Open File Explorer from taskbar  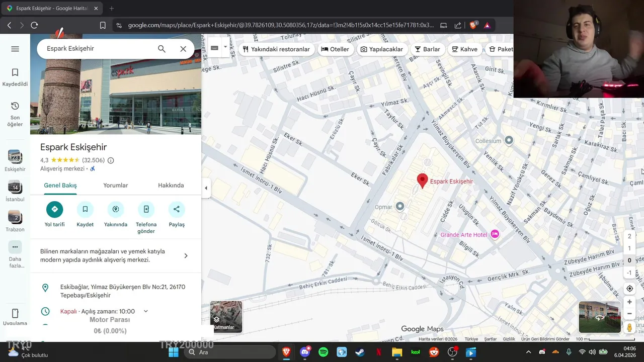pos(397,352)
